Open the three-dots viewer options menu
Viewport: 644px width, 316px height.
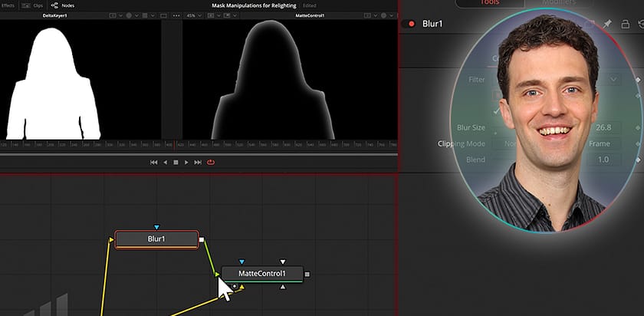176,15
